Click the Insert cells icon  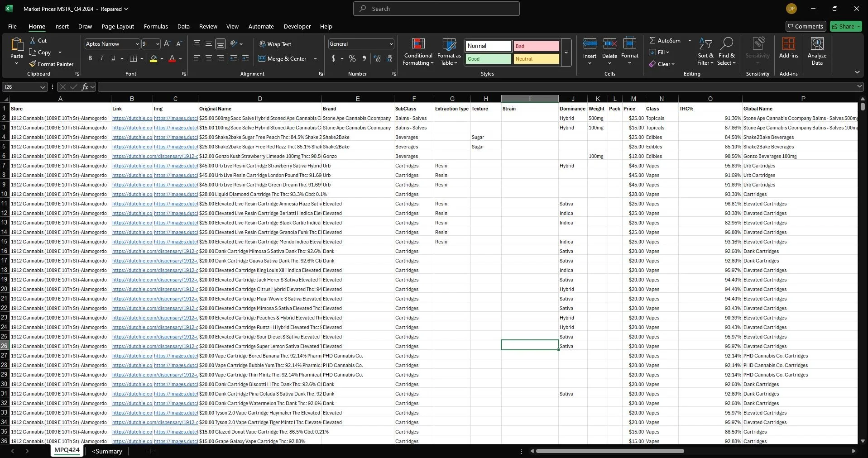(x=590, y=44)
